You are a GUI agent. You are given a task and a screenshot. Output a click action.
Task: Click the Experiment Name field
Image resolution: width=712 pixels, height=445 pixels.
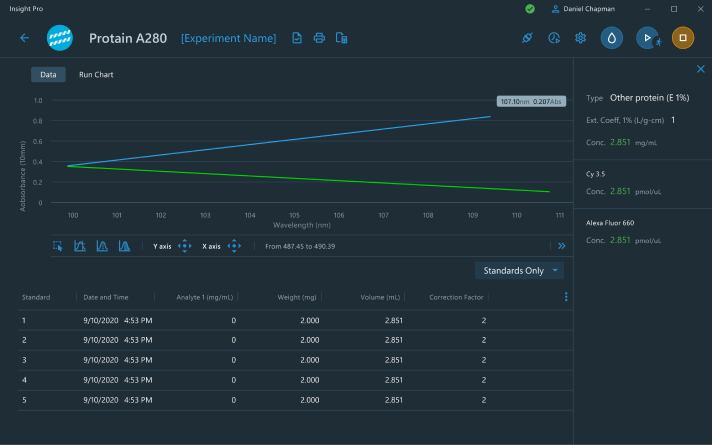click(228, 38)
